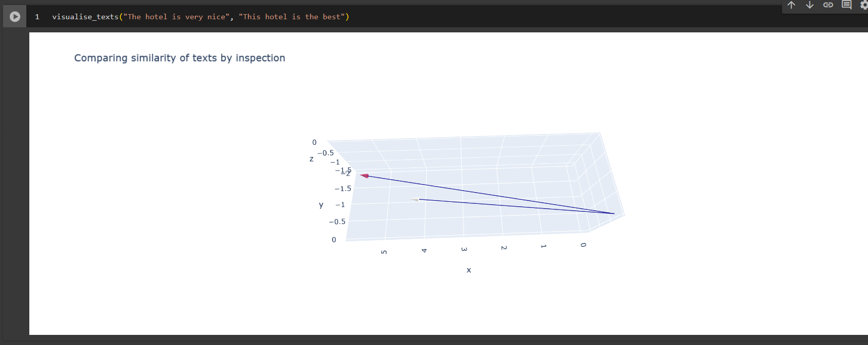The width and height of the screenshot is (868, 345).
Task: Place cursor on visualise_texts function name
Action: point(85,17)
